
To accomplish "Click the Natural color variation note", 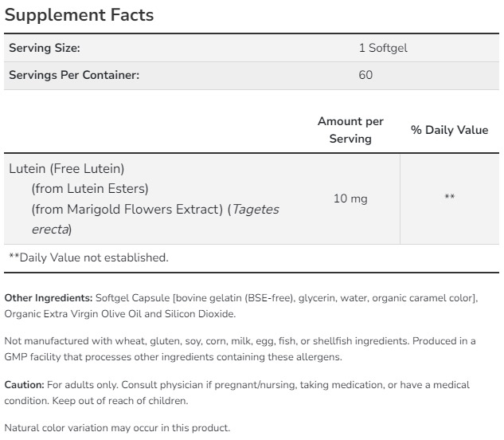I will coord(119,428).
